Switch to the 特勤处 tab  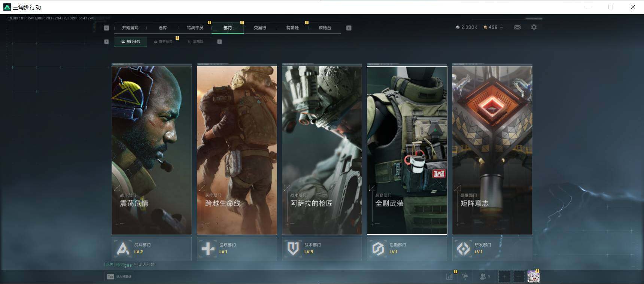coord(292,28)
